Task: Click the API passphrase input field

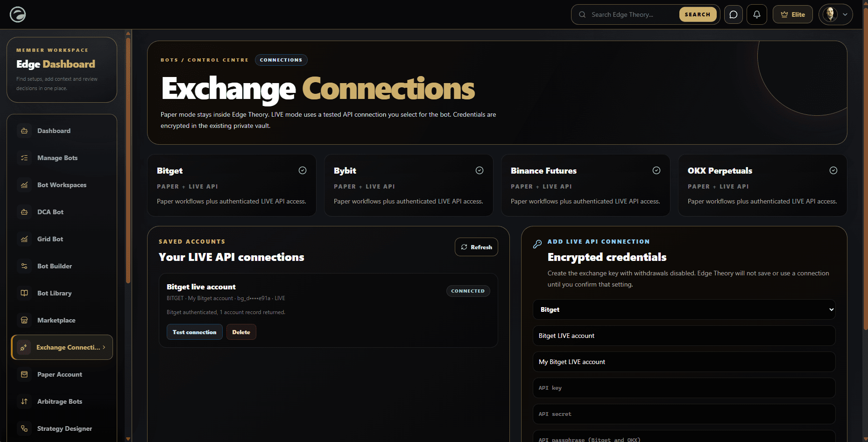Action: [684, 437]
